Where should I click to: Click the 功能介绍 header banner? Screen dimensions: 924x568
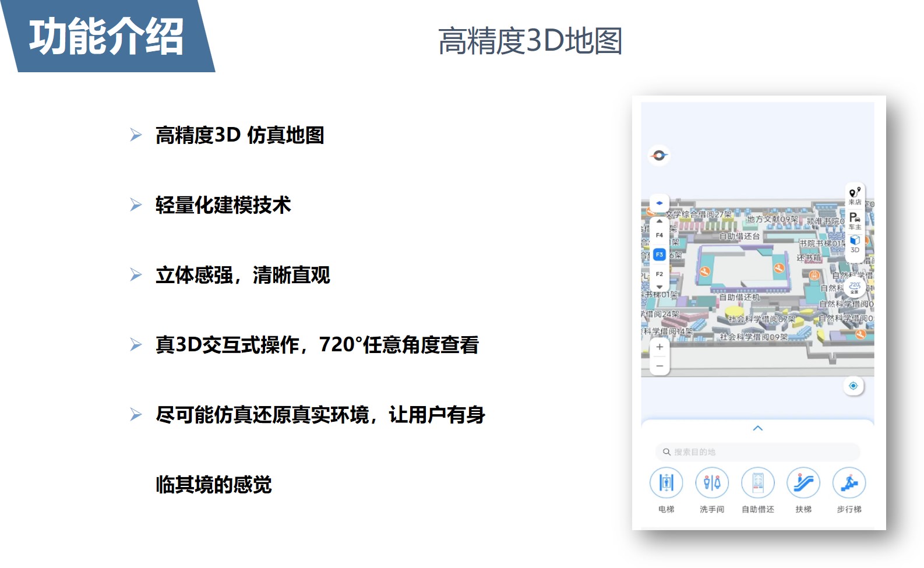click(107, 36)
